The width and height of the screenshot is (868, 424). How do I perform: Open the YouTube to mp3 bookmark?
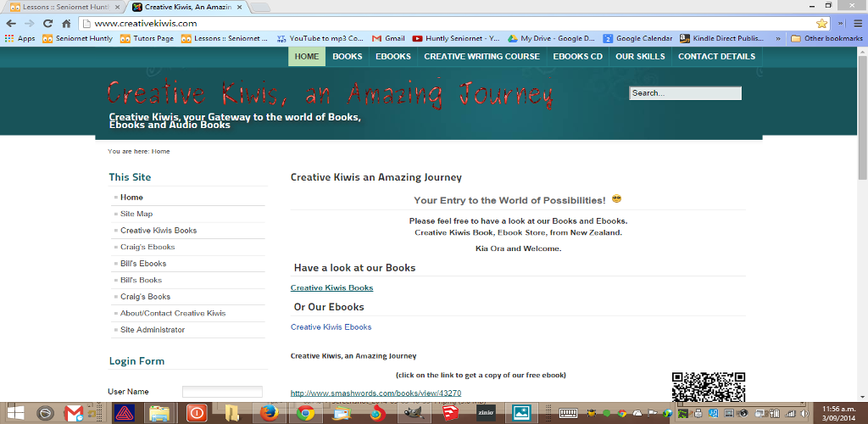coord(320,39)
